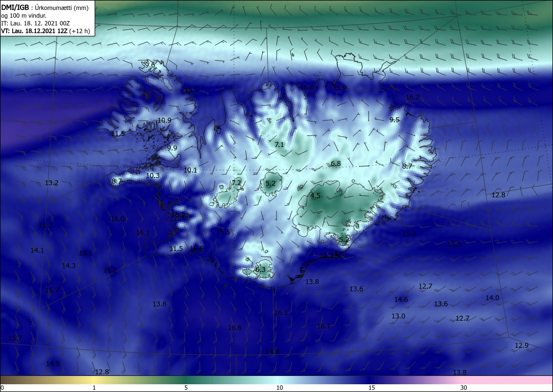The image size is (553, 392).
Task: Click the 13.0 map value
Action: pyautogui.click(x=398, y=316)
